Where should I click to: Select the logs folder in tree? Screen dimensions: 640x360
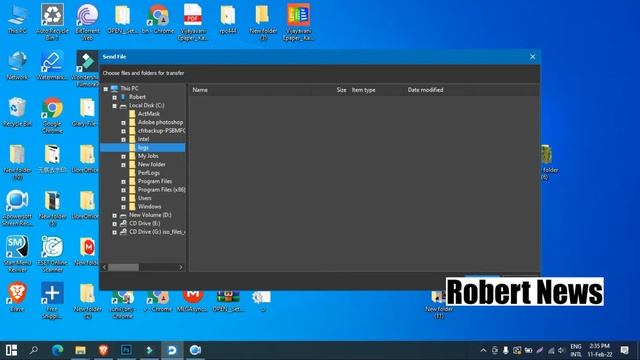click(x=142, y=147)
